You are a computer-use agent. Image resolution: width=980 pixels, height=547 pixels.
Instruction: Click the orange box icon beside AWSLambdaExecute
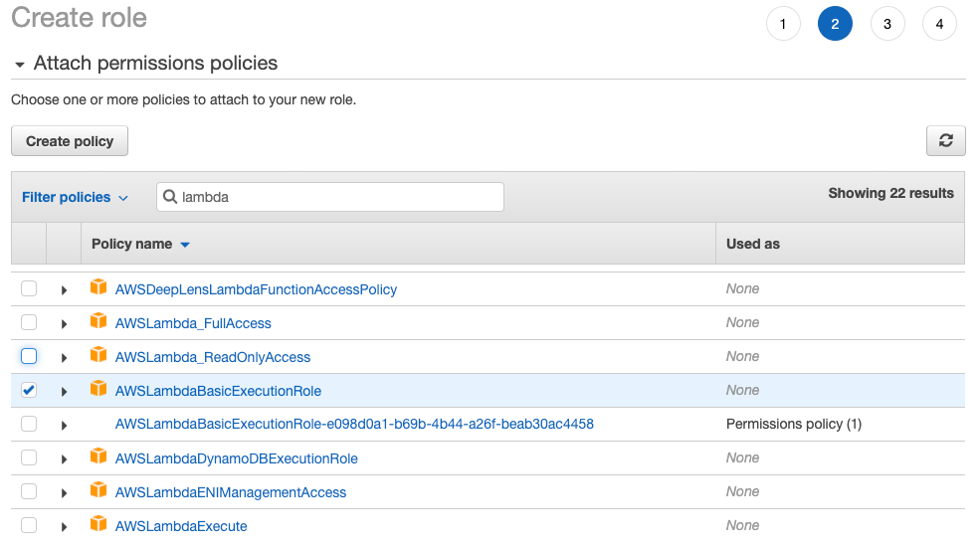[98, 523]
